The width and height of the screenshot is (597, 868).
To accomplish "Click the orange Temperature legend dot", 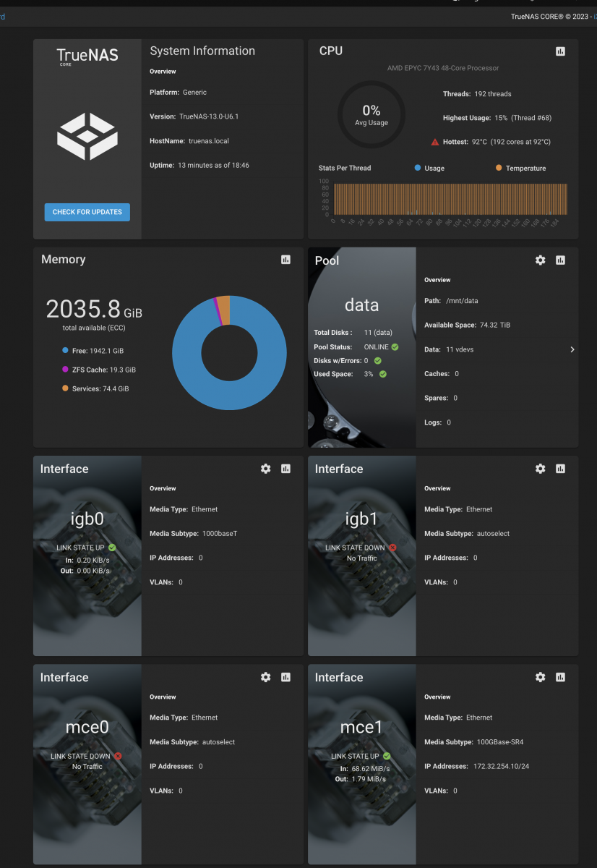I will pos(499,168).
